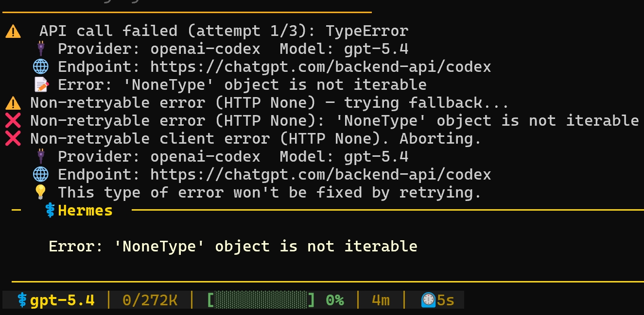Image resolution: width=644 pixels, height=315 pixels.
Task: Click the first plug icon next to Provider
Action: [41, 49]
